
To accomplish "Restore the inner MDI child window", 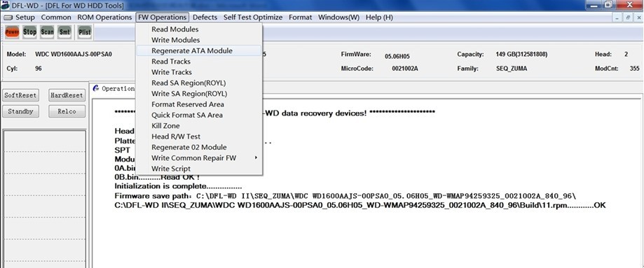I will [x=628, y=17].
